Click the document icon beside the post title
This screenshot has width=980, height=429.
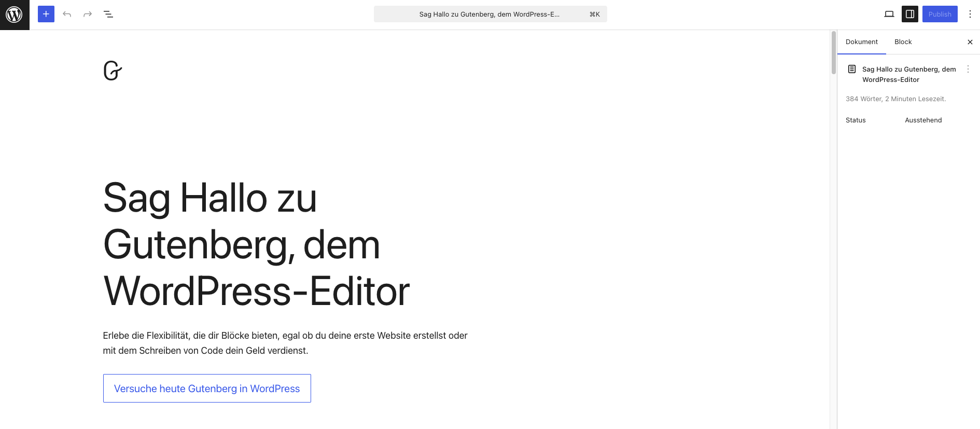(852, 68)
